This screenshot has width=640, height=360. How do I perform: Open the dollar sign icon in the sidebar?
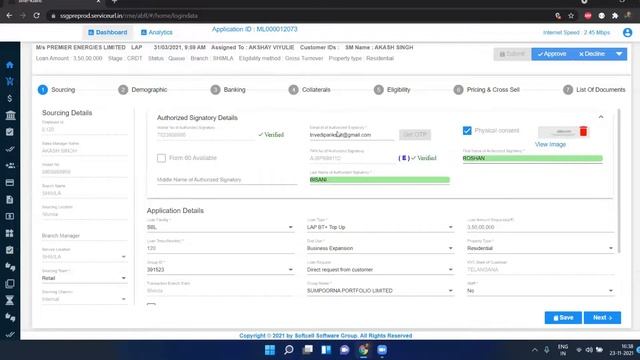pyautogui.click(x=10, y=98)
